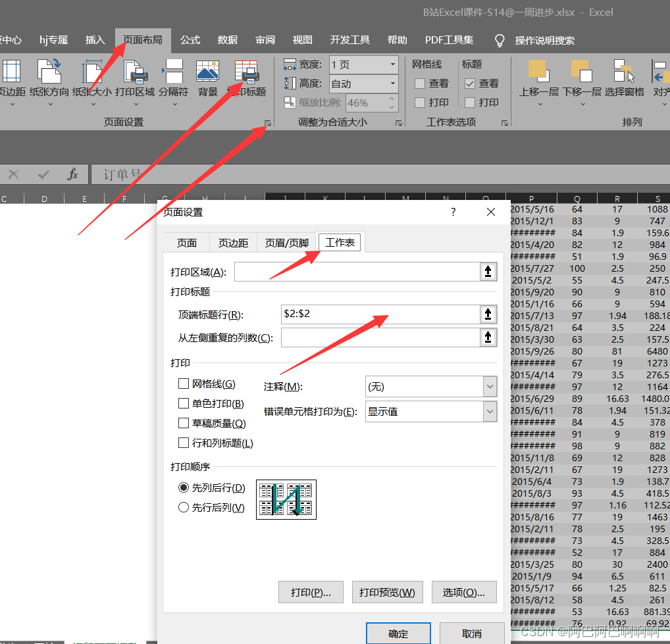The height and width of the screenshot is (644, 670).
Task: Select the Sheet (工作表) dialog tab
Action: (340, 242)
